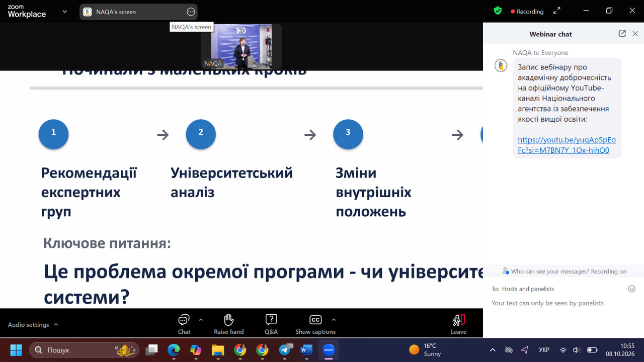Open quick settings via the volume icon

tap(577, 350)
